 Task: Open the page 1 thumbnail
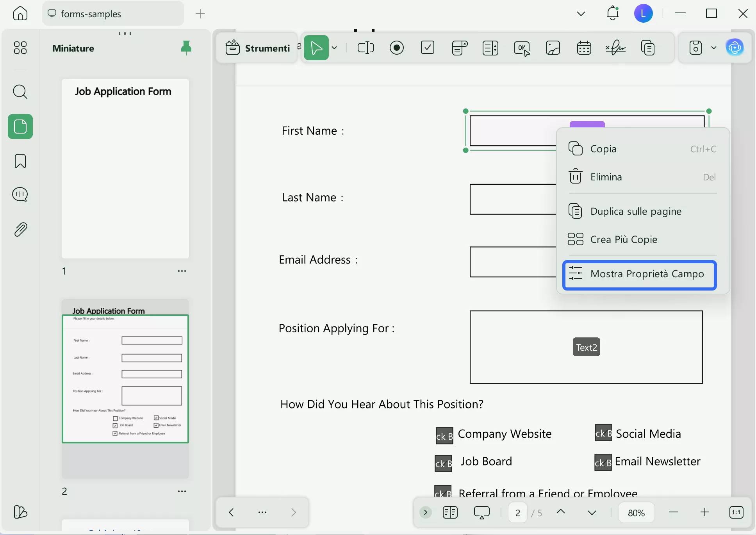coord(125,169)
